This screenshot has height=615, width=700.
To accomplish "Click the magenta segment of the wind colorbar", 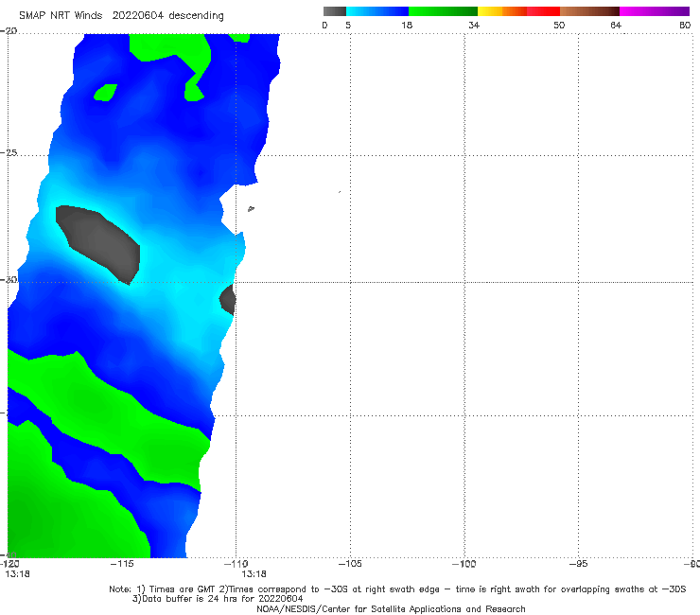I will click(655, 11).
